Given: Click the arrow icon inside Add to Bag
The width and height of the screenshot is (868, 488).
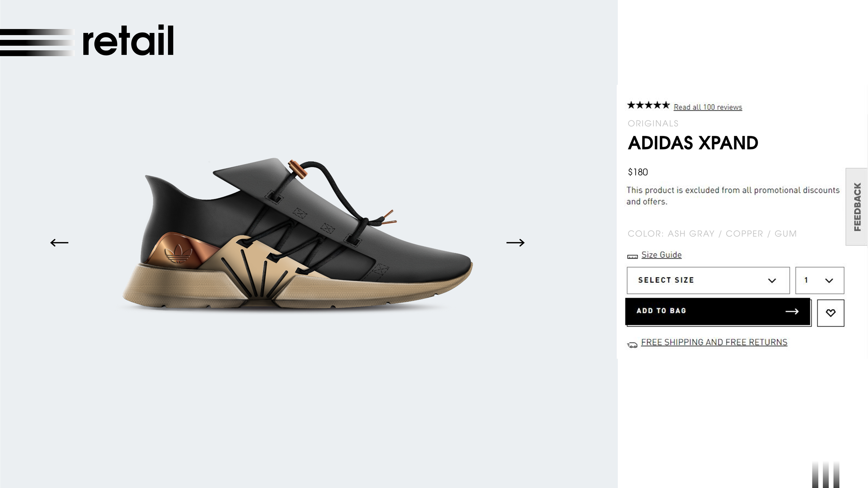Looking at the screenshot, I should coord(792,311).
